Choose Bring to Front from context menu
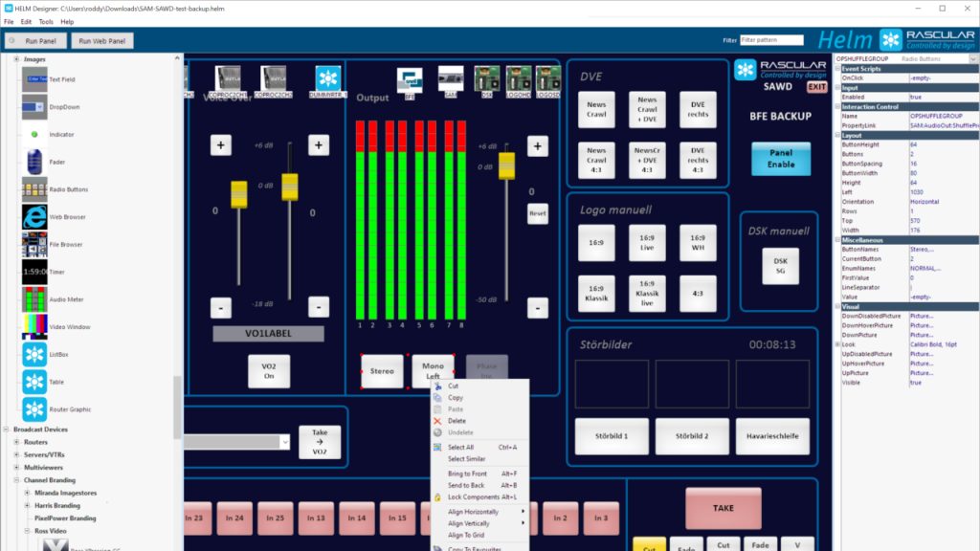 467,474
